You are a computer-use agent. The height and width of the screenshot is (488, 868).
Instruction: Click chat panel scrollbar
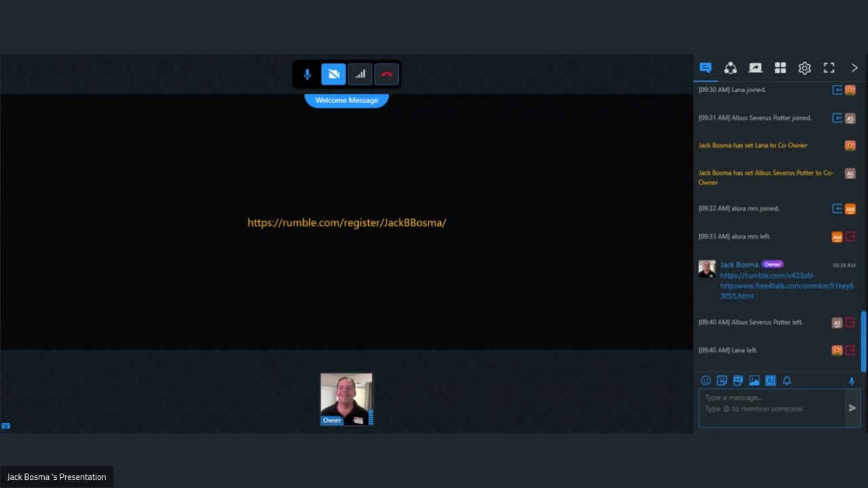pyautogui.click(x=863, y=342)
